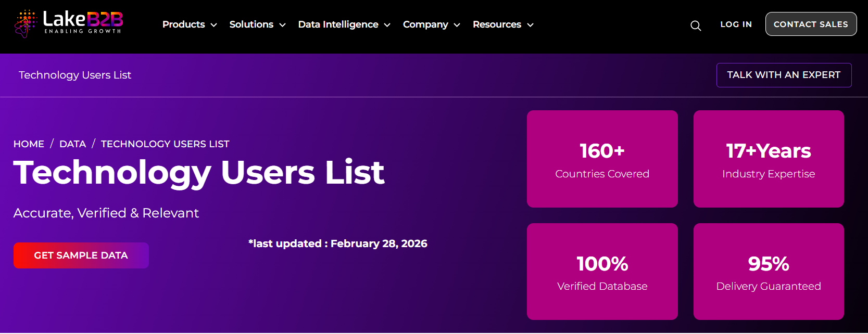The image size is (868, 334).
Task: Open the Data Intelligence menu
Action: point(338,24)
